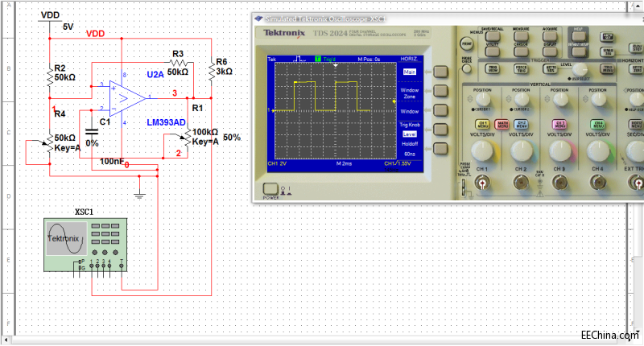Toggle the pink CH 3 MENU button
The height and width of the screenshot is (346, 644).
coord(559,125)
